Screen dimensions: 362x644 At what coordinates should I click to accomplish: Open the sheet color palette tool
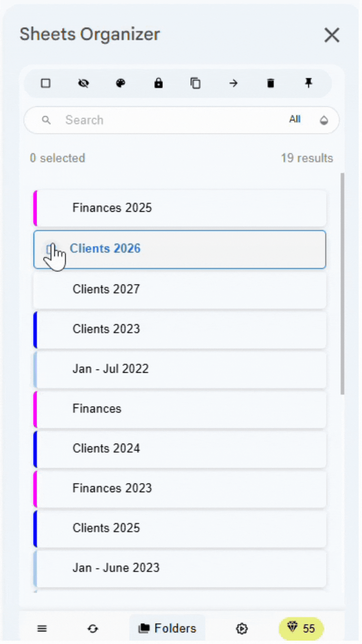(x=121, y=83)
